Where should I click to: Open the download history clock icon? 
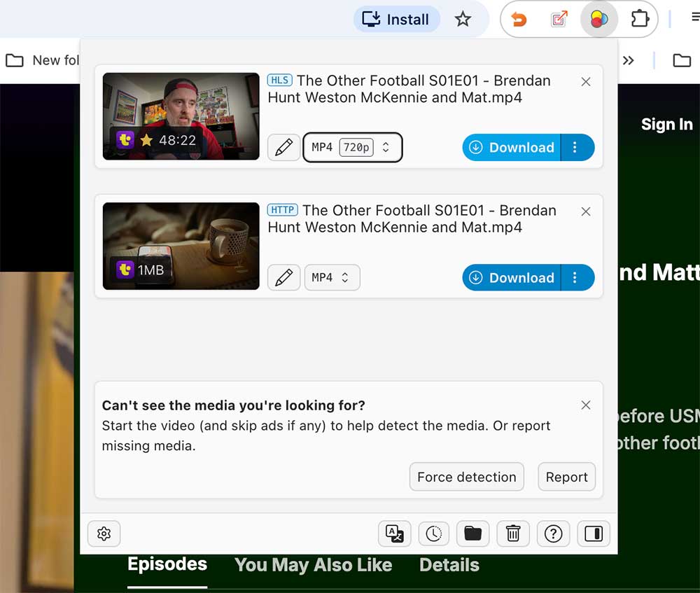click(433, 533)
